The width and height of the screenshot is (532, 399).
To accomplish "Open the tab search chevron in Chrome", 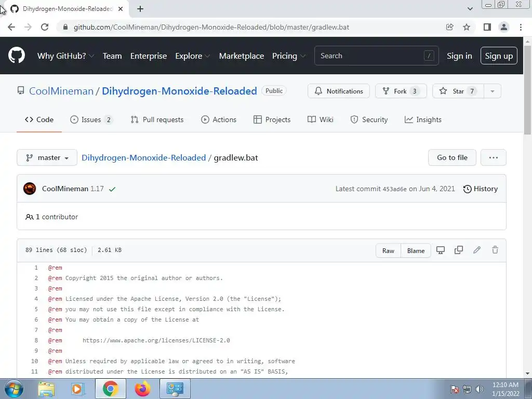I will pos(470,9).
